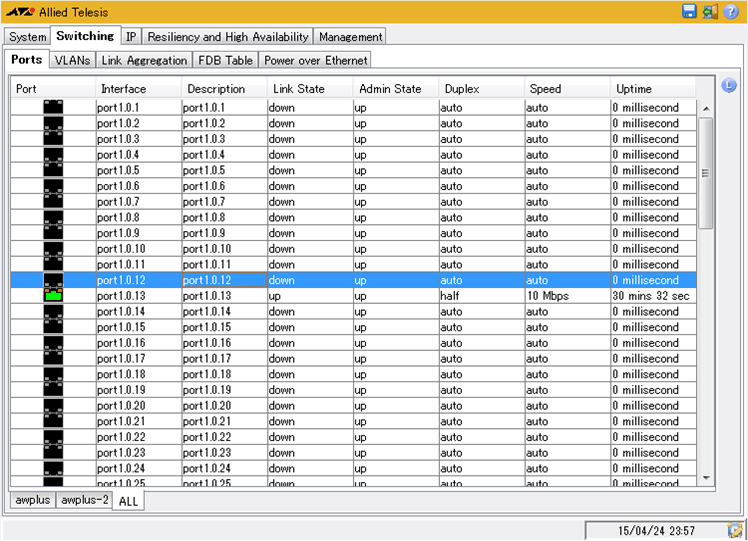Click the round clock icon beside Uptime
This screenshot has width=748, height=541.
tap(729, 86)
